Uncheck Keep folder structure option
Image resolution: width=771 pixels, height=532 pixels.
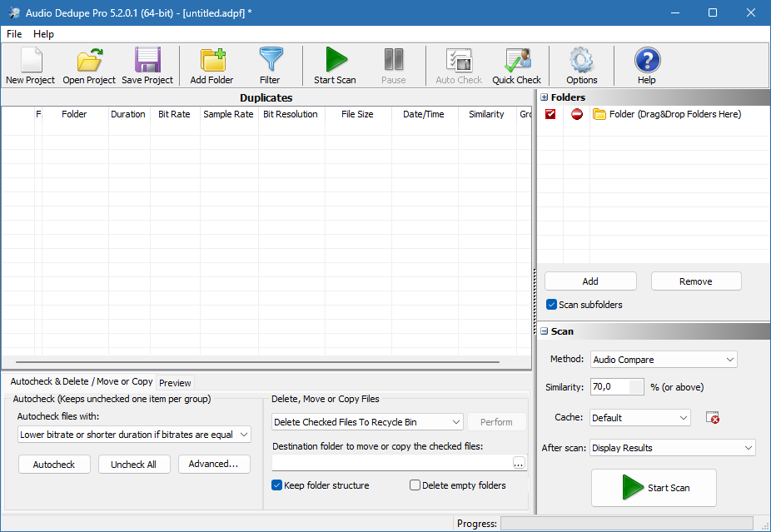pos(277,485)
